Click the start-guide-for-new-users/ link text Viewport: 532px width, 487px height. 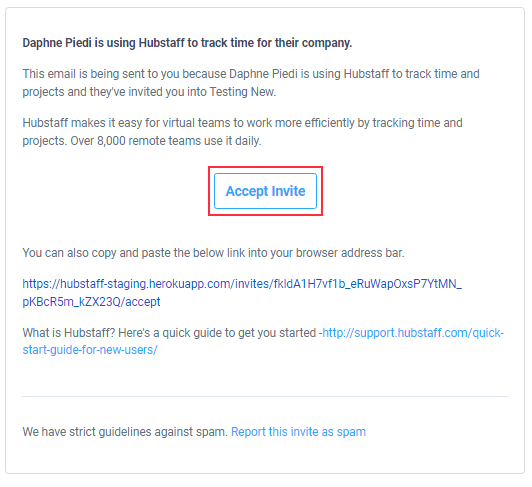click(90, 350)
